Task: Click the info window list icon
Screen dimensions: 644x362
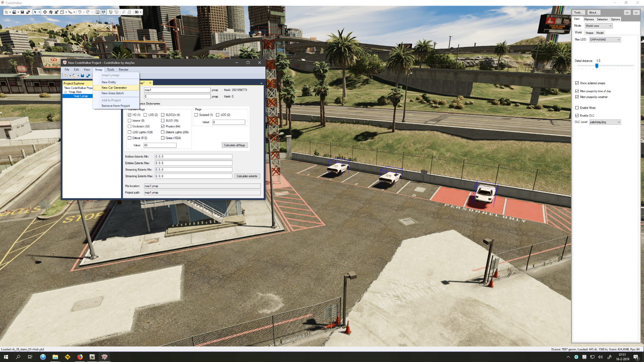Action: coord(97,12)
